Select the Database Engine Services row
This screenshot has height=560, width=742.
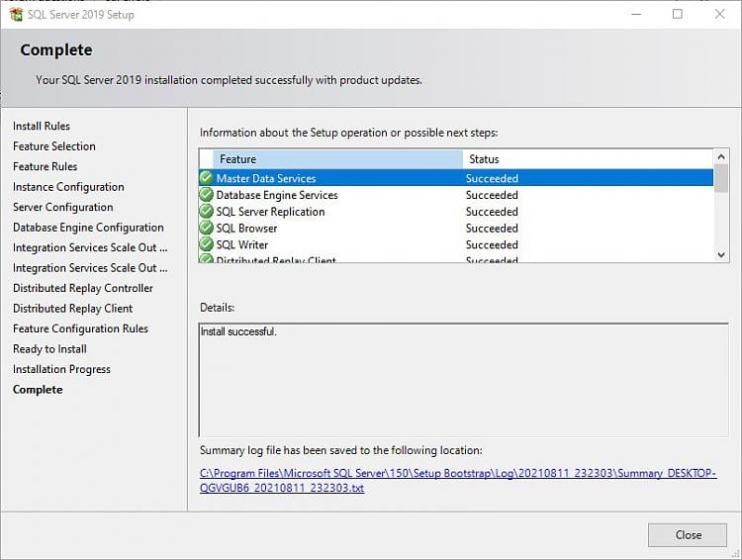(x=456, y=195)
